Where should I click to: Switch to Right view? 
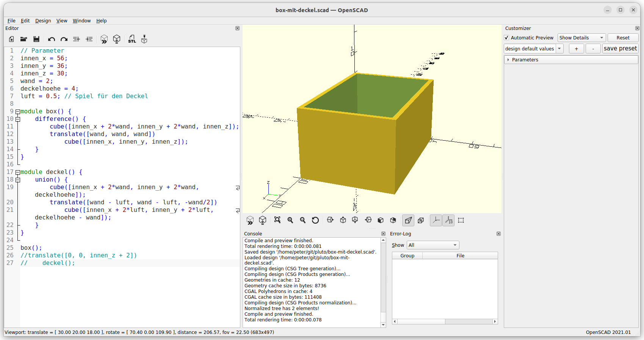[x=330, y=220]
